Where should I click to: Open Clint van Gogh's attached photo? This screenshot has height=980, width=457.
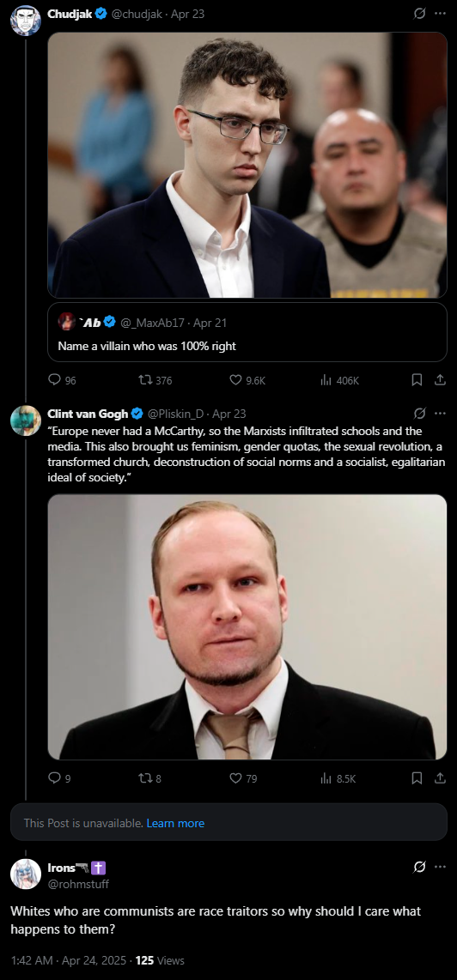(x=247, y=627)
